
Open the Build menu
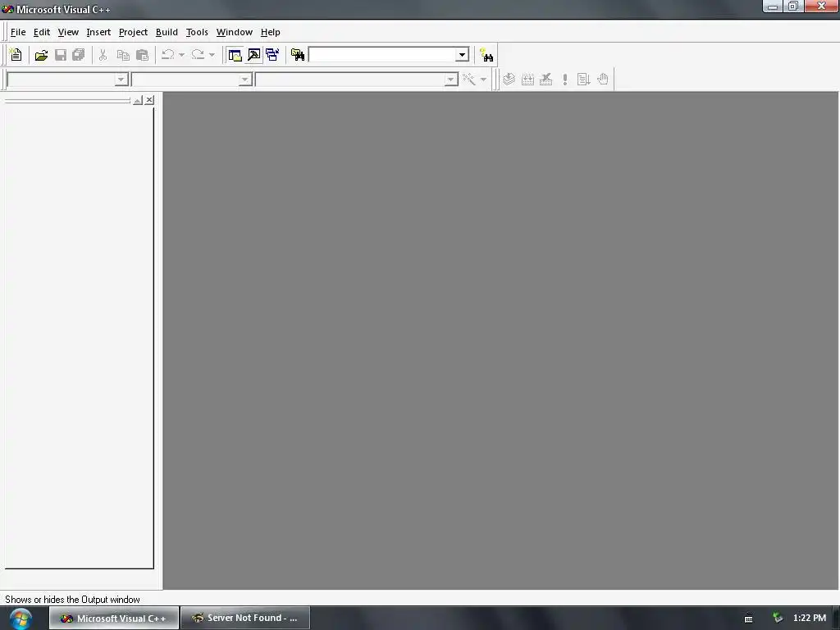tap(167, 32)
